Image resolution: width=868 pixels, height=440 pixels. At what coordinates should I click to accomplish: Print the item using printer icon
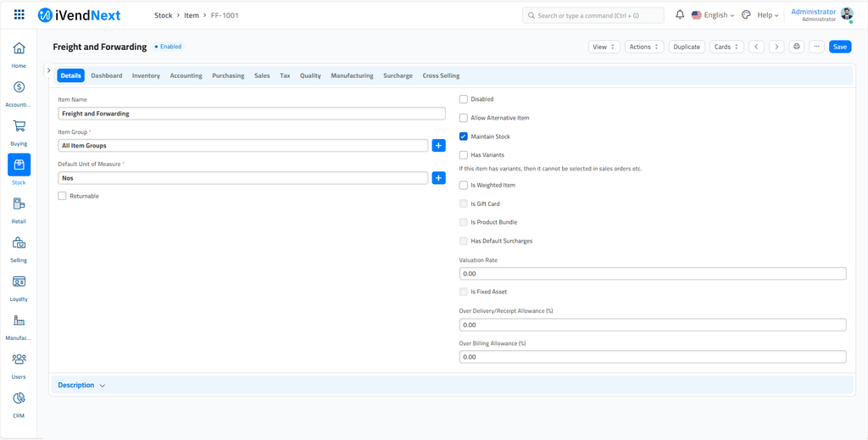pos(796,47)
